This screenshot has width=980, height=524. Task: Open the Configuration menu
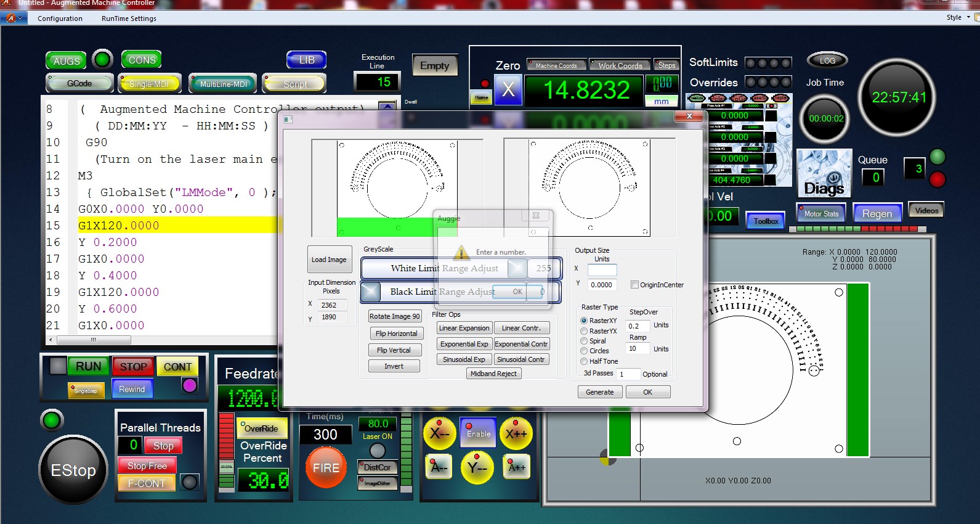(x=60, y=18)
